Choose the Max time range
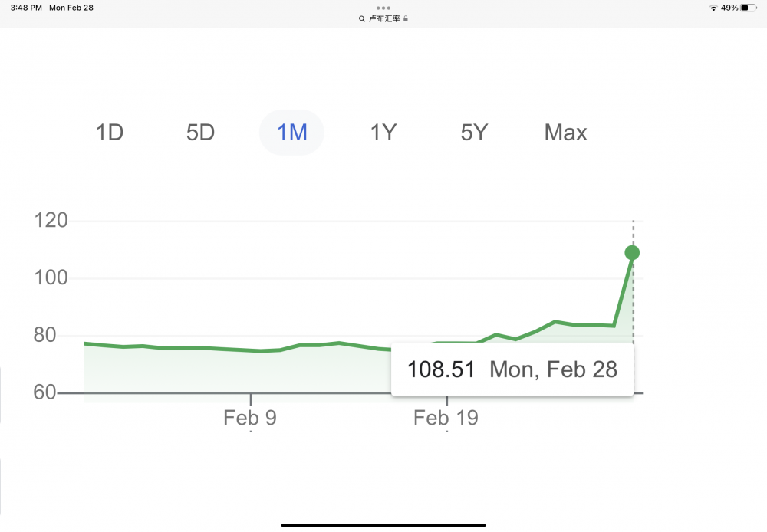This screenshot has height=532, width=767. (x=565, y=133)
